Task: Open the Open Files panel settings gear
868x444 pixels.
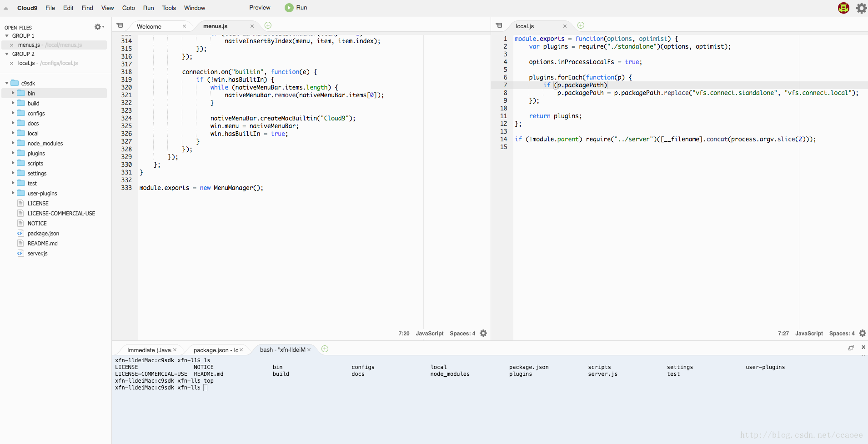Action: pyautogui.click(x=99, y=27)
